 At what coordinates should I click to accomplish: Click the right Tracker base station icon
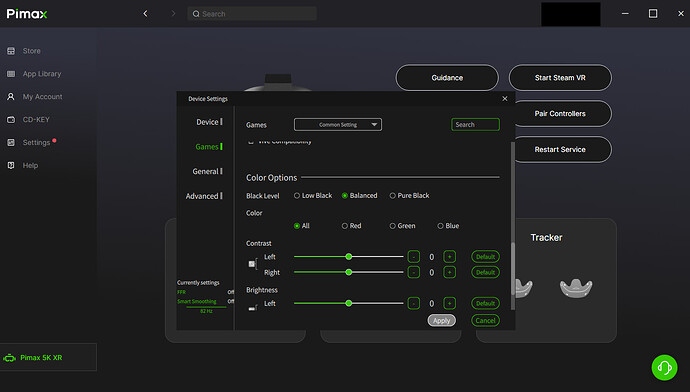[576, 289]
